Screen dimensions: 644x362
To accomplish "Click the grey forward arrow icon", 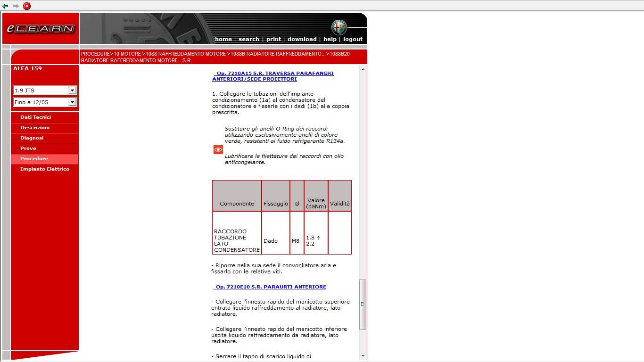I will [16, 6].
